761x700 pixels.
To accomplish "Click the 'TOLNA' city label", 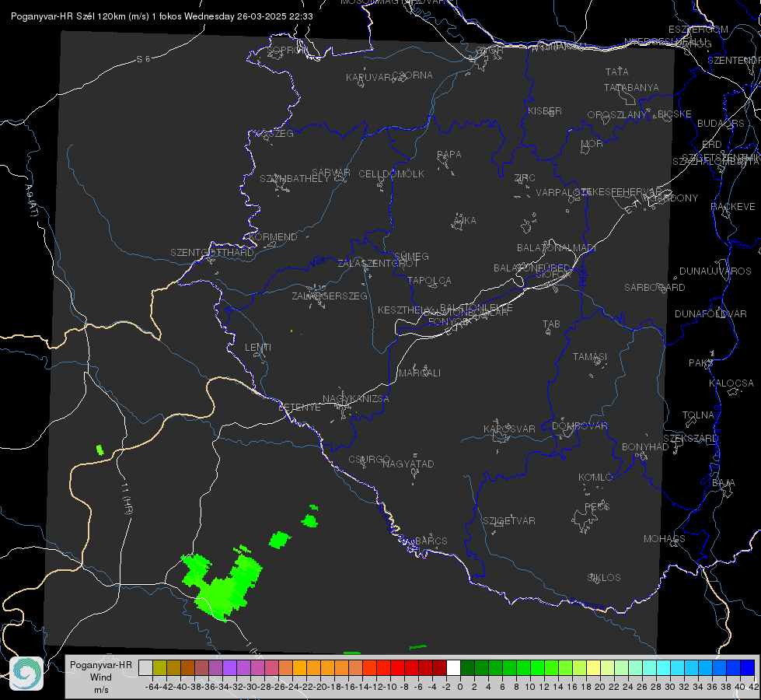I will tap(698, 415).
